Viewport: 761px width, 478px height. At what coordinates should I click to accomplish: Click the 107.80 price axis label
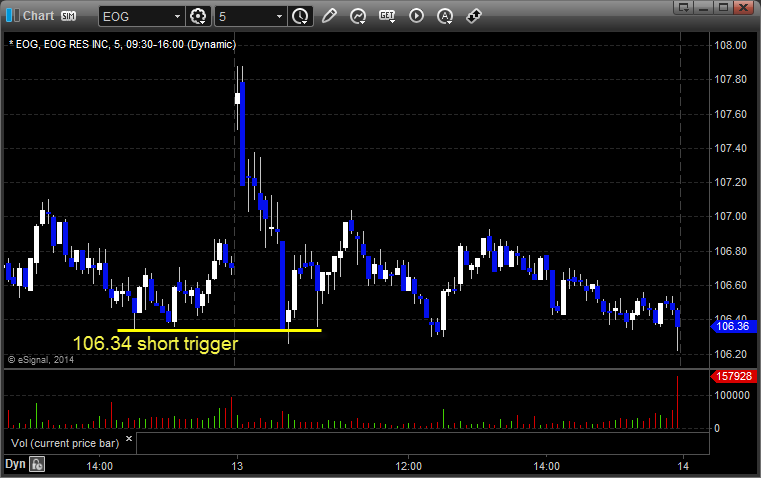tap(730, 79)
